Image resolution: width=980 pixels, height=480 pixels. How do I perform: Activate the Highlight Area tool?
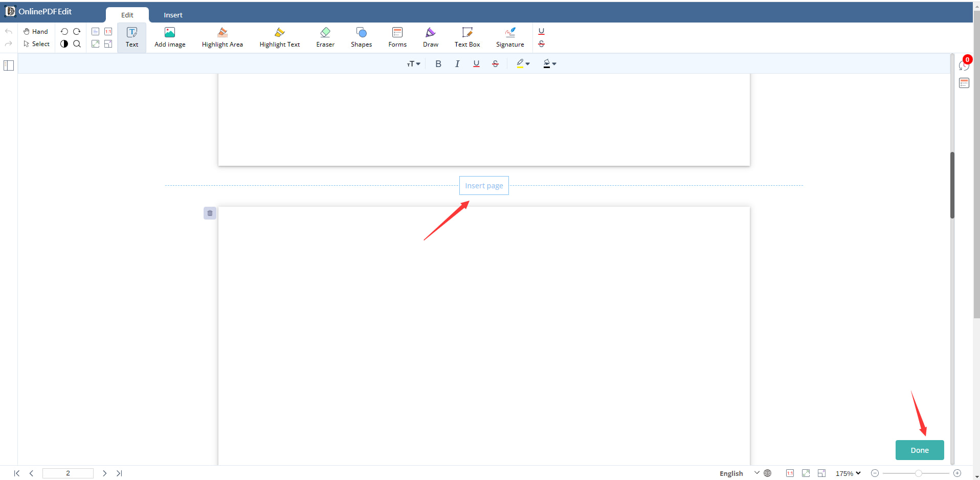point(222,37)
